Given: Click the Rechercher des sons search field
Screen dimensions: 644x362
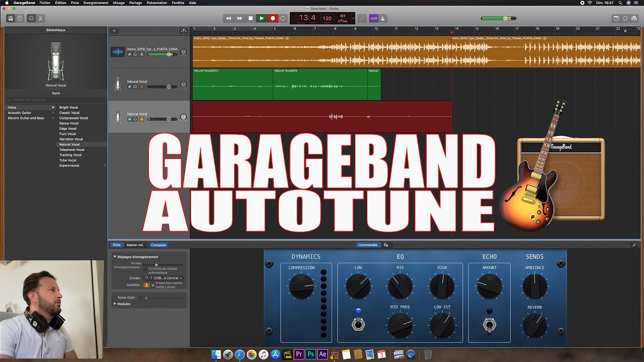Looking at the screenshot, I should (55, 100).
